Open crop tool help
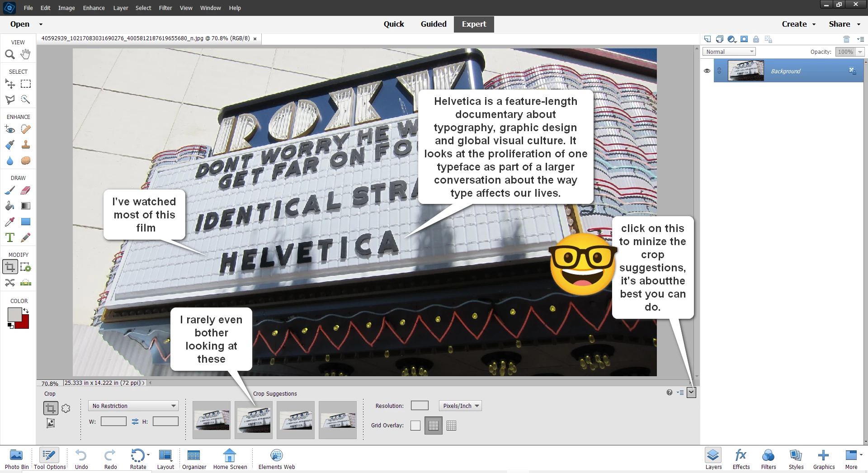Image resolution: width=868 pixels, height=473 pixels. [x=670, y=393]
